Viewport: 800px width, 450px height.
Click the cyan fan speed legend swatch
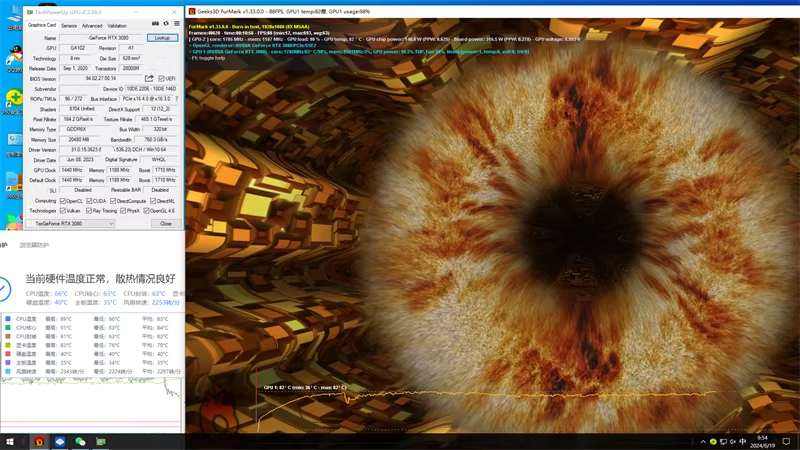[8, 371]
